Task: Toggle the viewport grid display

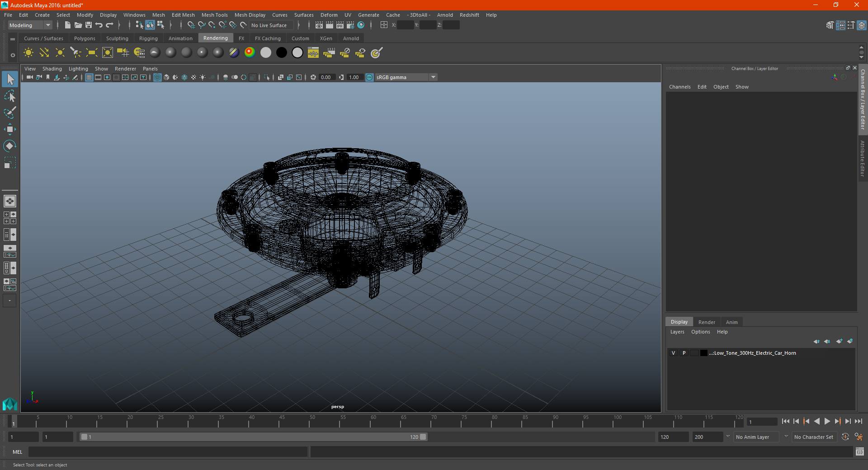Action: click(89, 77)
